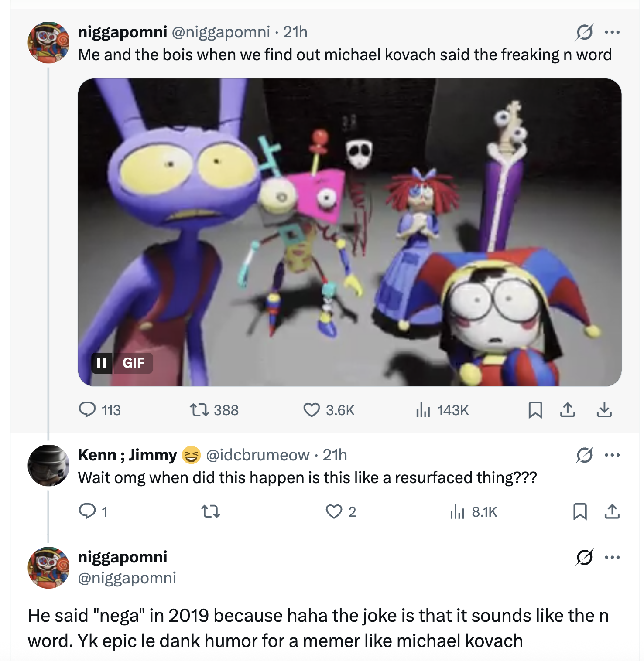Open @idcbrumeow profile handle link
Image resolution: width=644 pixels, height=661 pixels.
point(257,455)
